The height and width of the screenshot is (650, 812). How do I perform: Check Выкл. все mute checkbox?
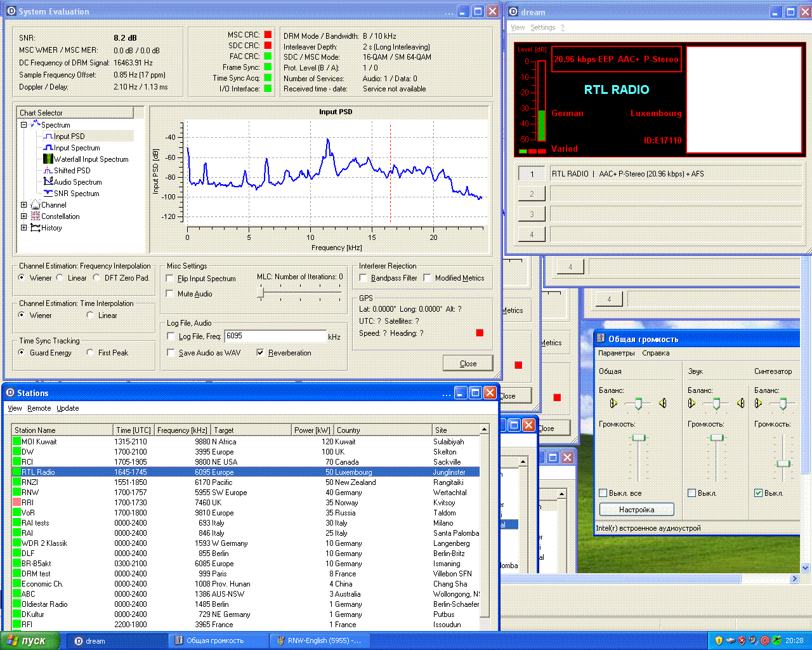[x=603, y=493]
